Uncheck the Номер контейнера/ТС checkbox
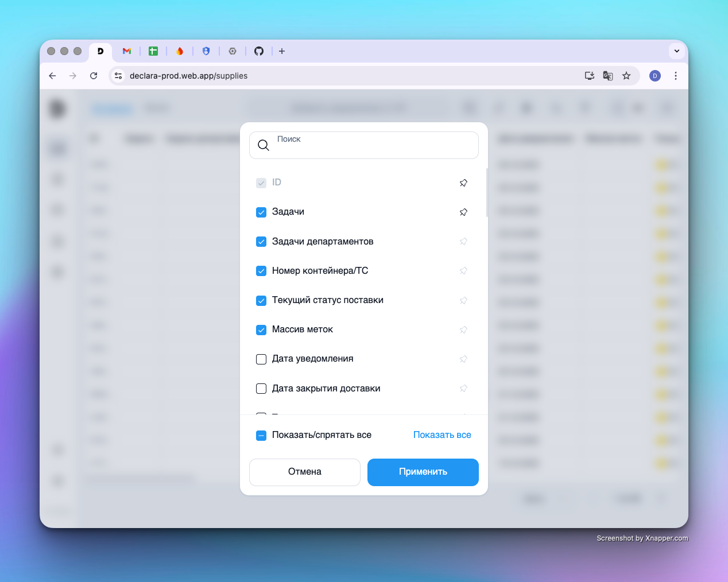 (x=261, y=271)
